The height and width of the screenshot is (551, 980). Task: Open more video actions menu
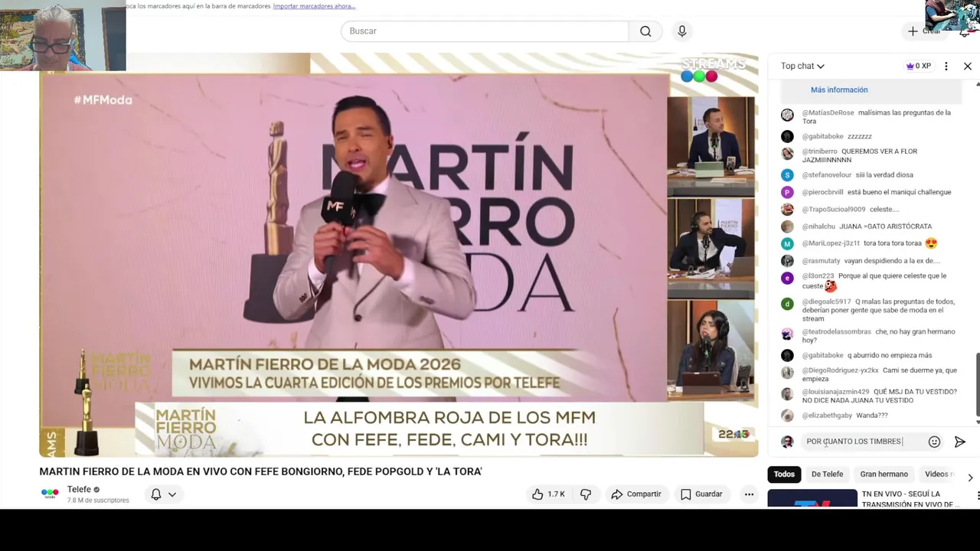tap(749, 494)
